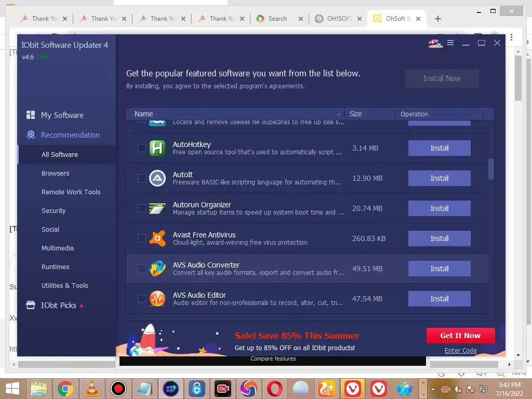Click the software list scrollbar thumb

491,169
